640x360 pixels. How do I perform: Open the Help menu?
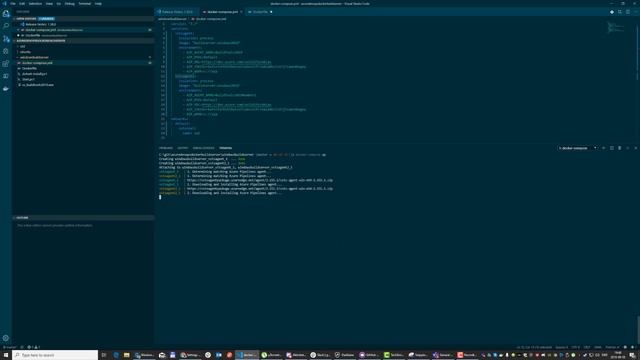click(98, 4)
